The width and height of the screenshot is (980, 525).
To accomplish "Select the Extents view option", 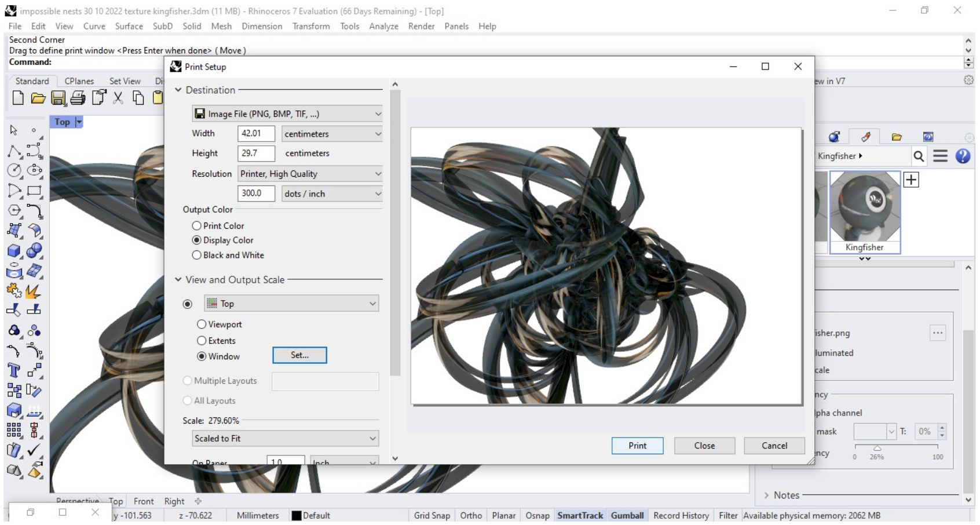I will [x=202, y=341].
